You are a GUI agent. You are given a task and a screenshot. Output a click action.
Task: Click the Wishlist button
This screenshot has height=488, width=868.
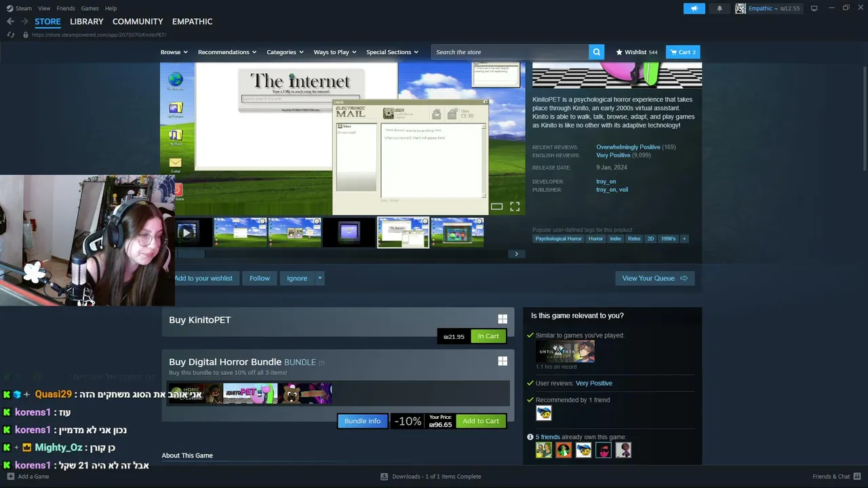point(636,52)
